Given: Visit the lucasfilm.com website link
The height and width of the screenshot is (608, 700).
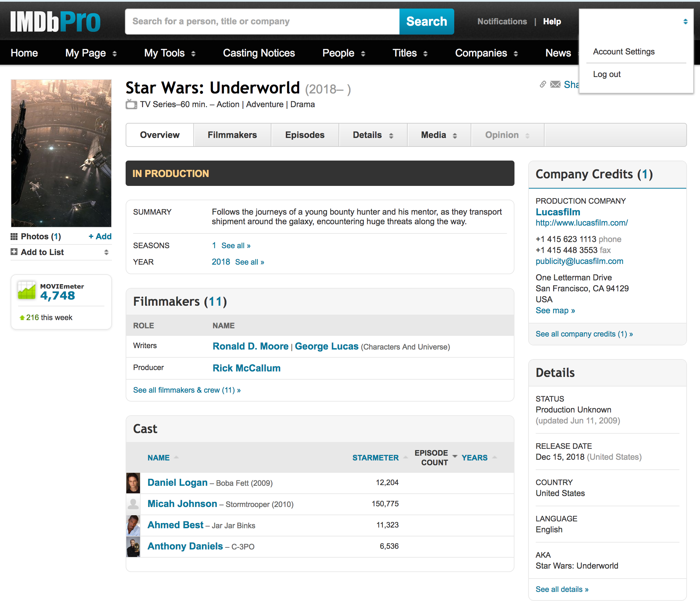Looking at the screenshot, I should pos(582,223).
